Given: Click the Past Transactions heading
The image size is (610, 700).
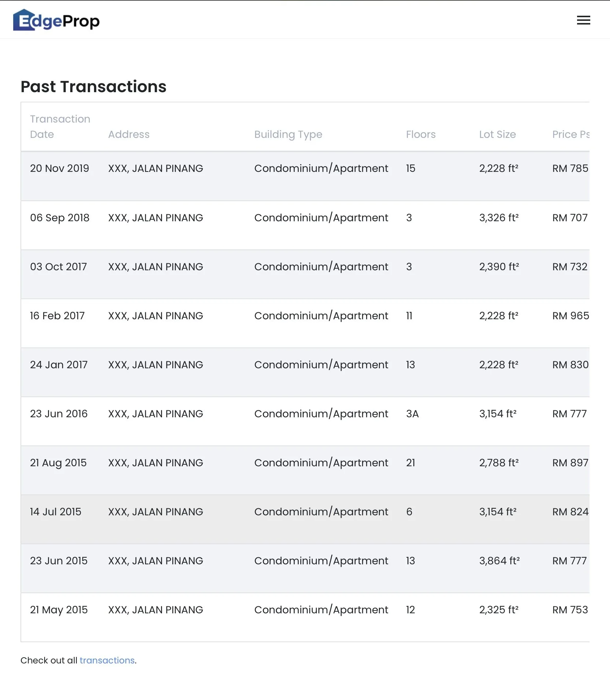Looking at the screenshot, I should pyautogui.click(x=94, y=87).
